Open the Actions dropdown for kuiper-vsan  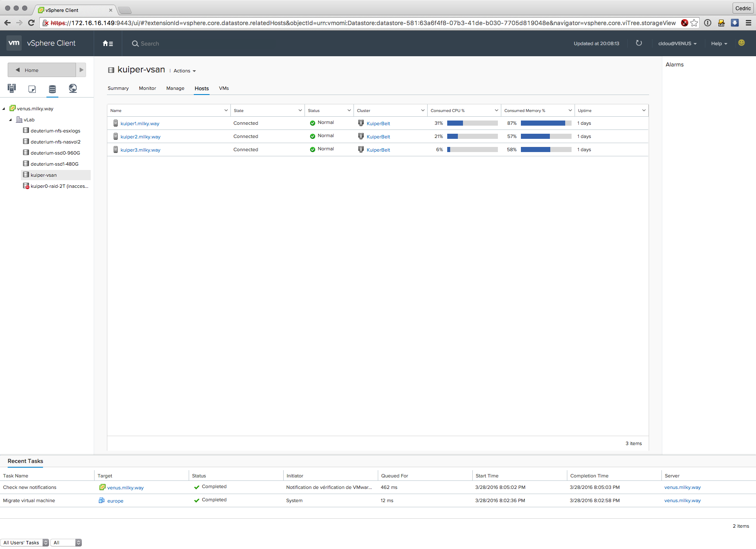[x=184, y=71]
